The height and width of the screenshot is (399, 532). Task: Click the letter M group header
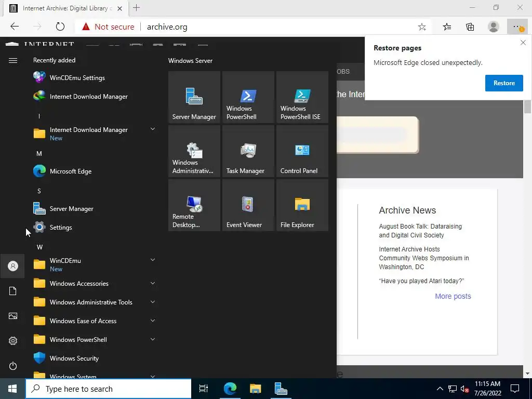(x=39, y=154)
